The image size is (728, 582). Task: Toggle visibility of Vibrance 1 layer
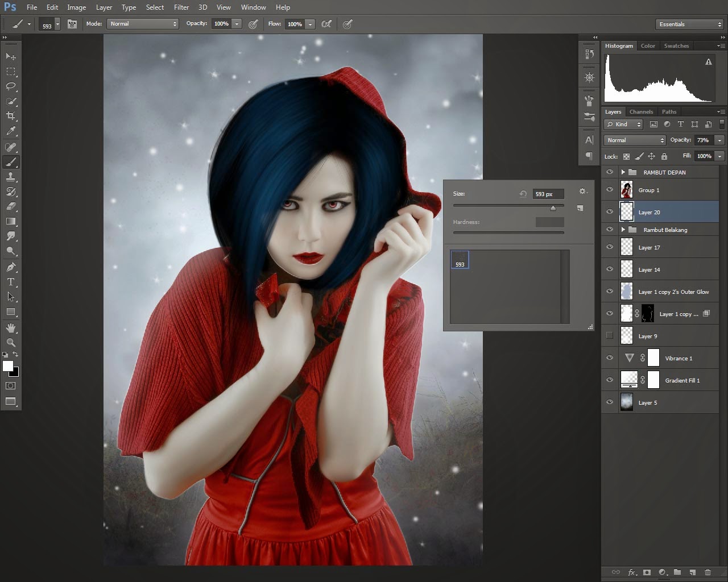point(610,358)
